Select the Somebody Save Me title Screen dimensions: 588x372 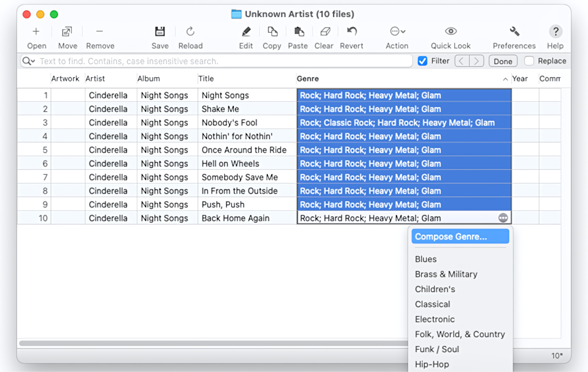tap(247, 177)
